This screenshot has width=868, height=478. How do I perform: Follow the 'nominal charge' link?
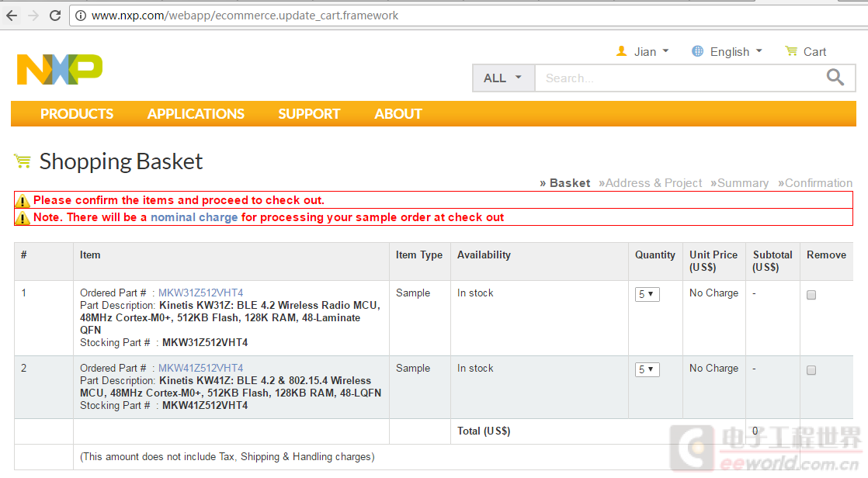tap(194, 217)
